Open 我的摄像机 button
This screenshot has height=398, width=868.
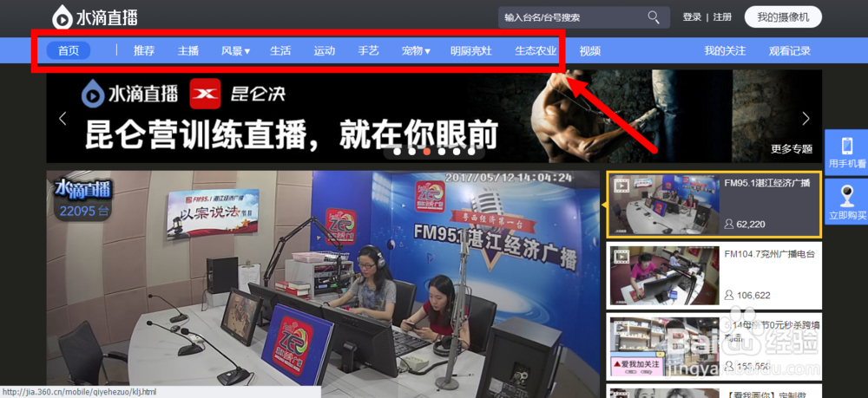[783, 17]
